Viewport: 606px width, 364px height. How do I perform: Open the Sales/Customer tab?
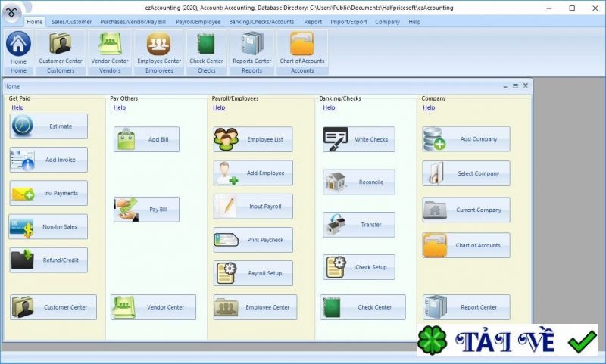point(71,22)
